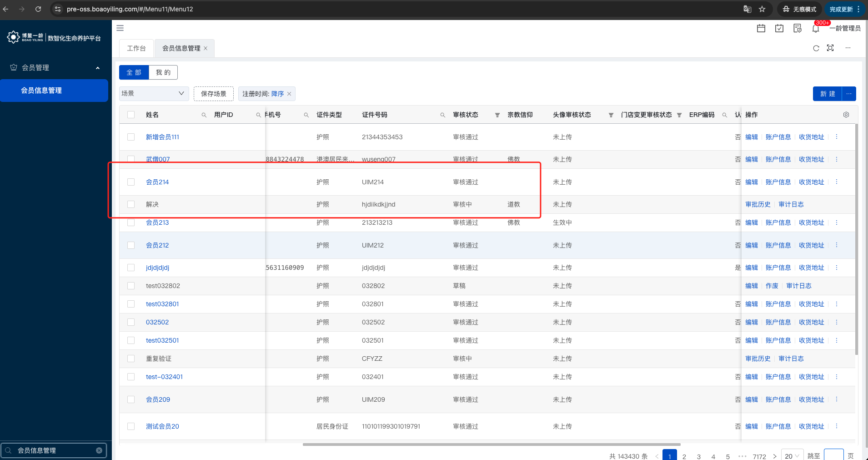This screenshot has width=868, height=460.
Task: Focus the 跳至 page number input
Action: click(834, 455)
